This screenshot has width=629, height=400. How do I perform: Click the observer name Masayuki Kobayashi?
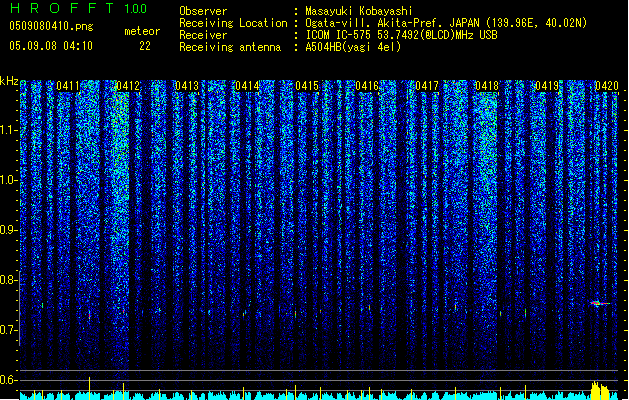(x=359, y=11)
